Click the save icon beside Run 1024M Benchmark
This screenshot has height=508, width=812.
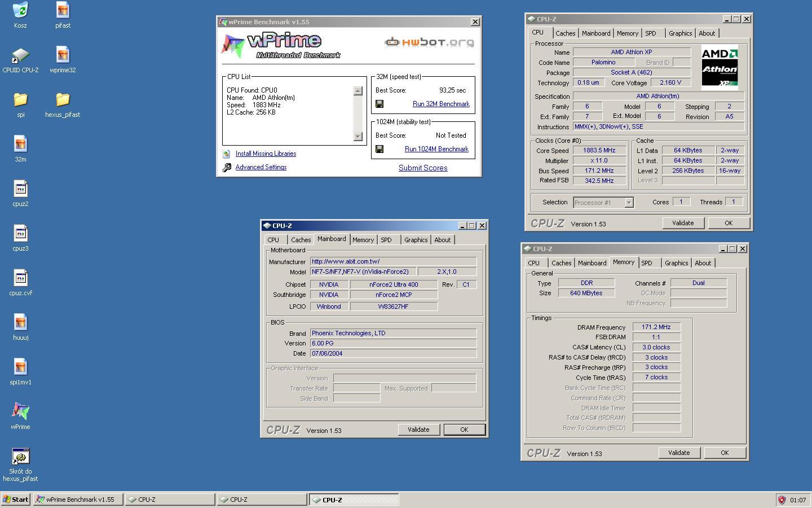[379, 149]
